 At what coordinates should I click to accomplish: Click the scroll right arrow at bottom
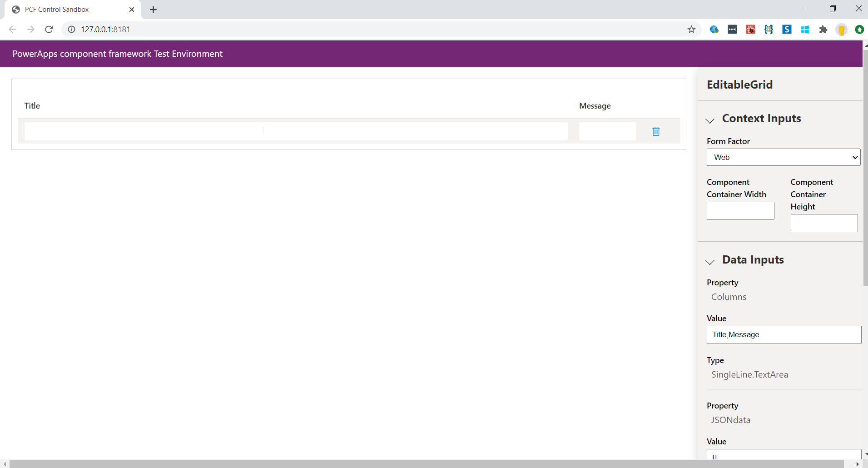pyautogui.click(x=858, y=464)
